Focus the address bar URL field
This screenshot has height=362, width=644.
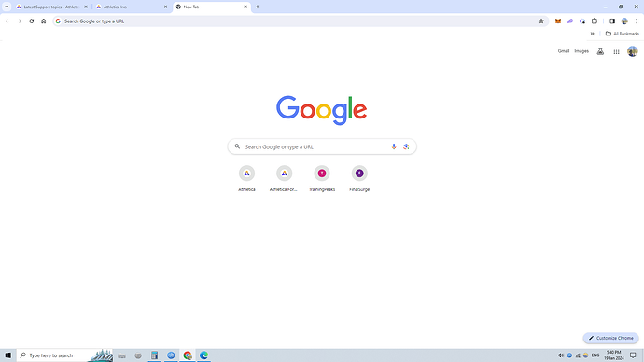pos(300,21)
